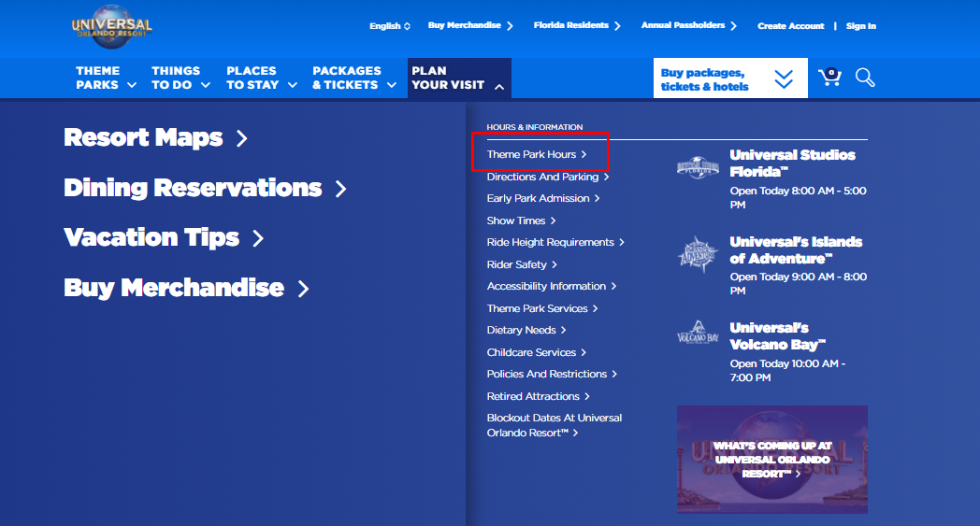The height and width of the screenshot is (526, 980).
Task: Open the shopping cart icon
Action: (829, 78)
